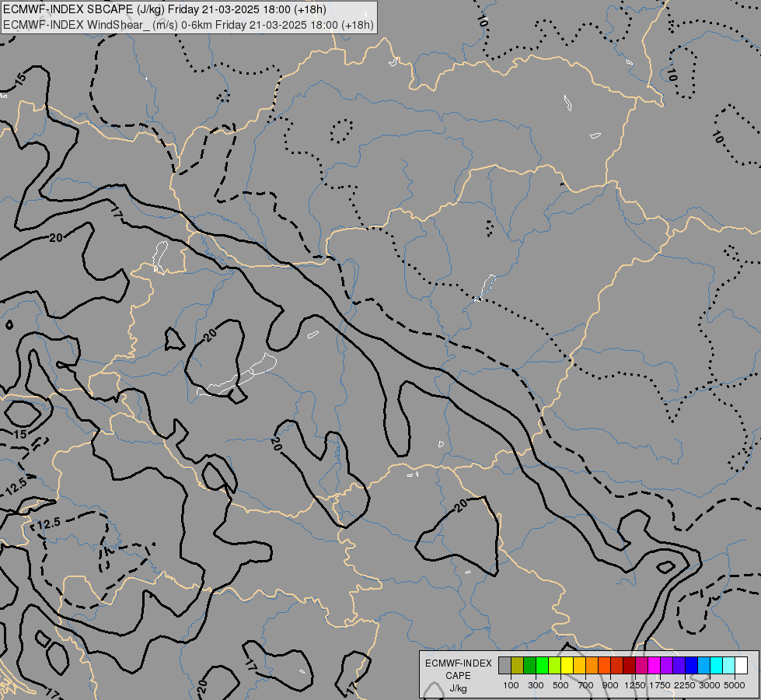Select the SBCAPE title line in header
The width and height of the screenshot is (761, 700).
pyautogui.click(x=165, y=9)
